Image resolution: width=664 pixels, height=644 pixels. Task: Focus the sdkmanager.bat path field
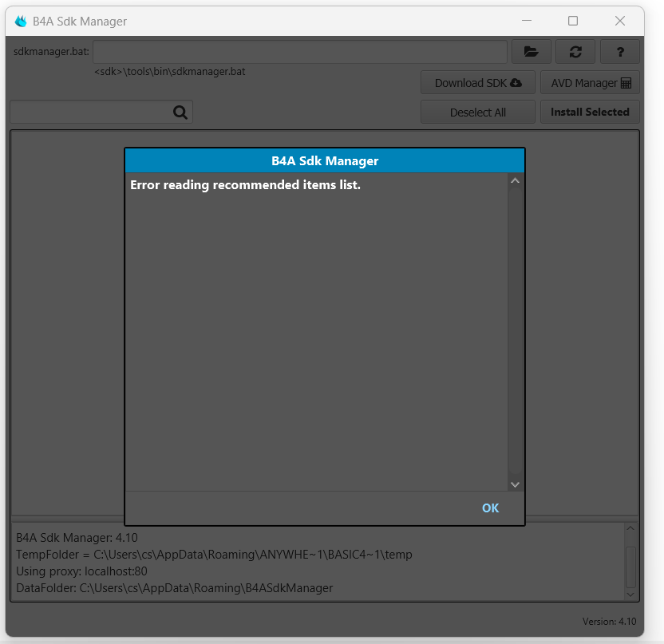pos(300,52)
